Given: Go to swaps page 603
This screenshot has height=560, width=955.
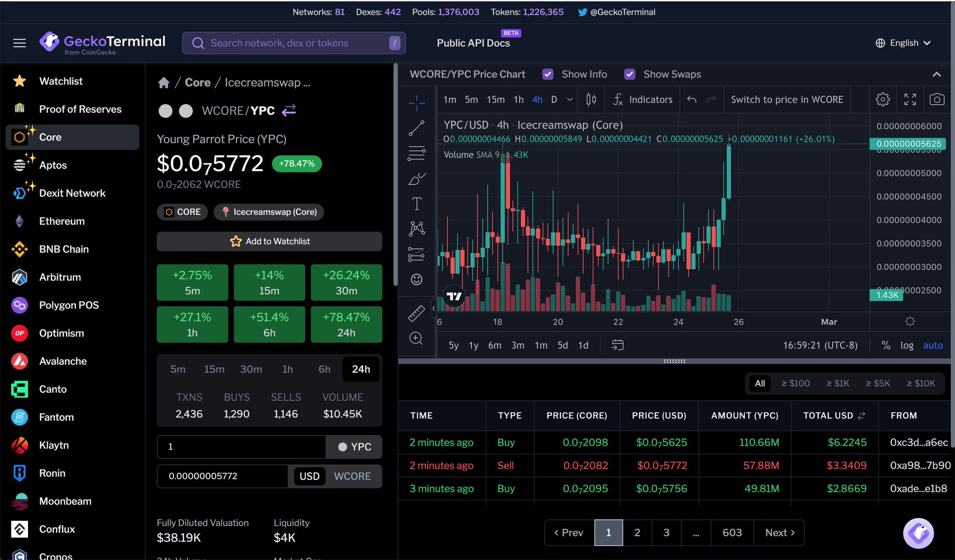Looking at the screenshot, I should pos(732,532).
